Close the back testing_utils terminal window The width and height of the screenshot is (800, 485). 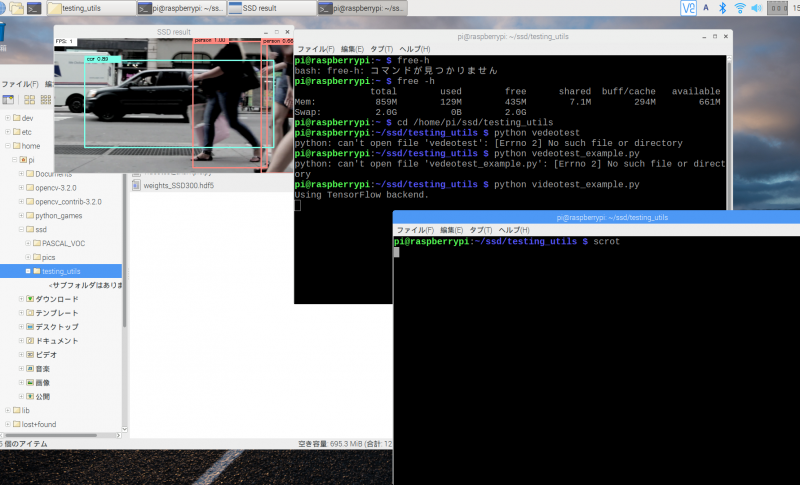click(x=726, y=37)
